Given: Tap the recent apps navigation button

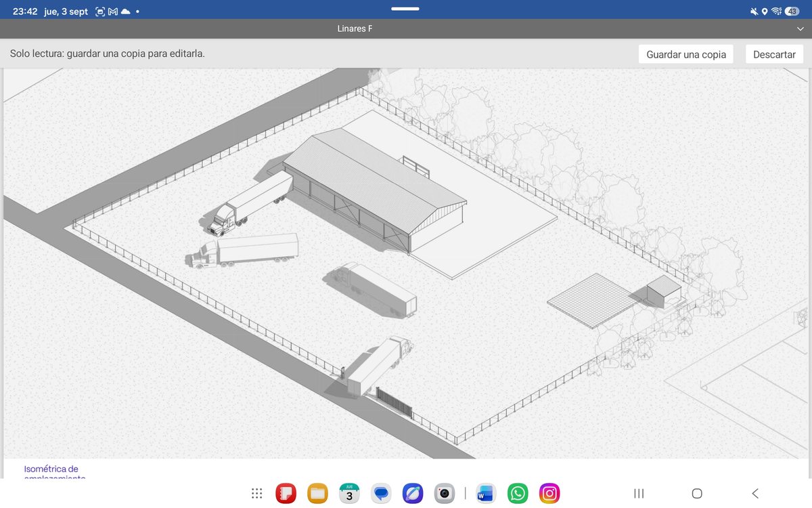Looking at the screenshot, I should tap(639, 494).
